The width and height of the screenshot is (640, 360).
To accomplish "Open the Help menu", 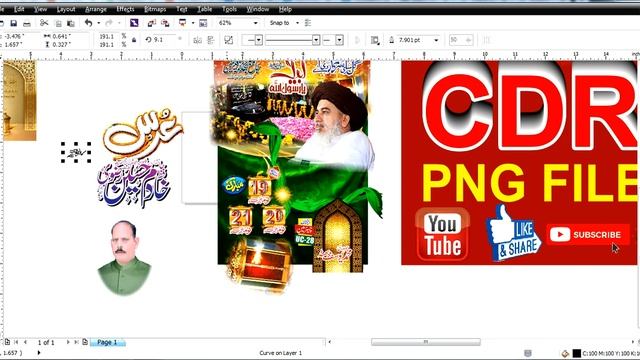I will 285,9.
